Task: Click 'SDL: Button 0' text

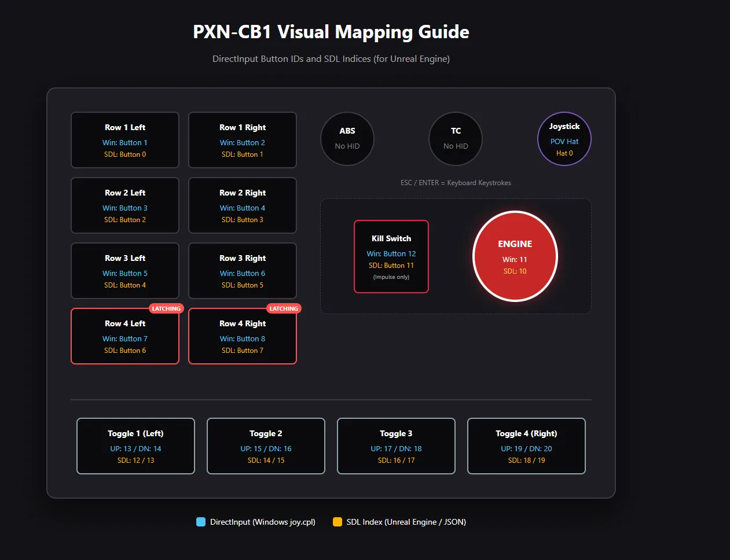Action: tap(125, 154)
